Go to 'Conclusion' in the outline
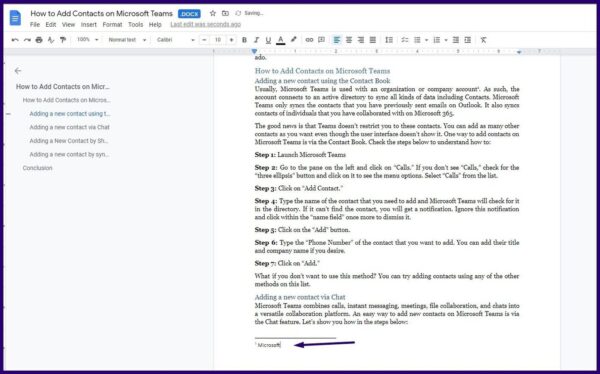The height and width of the screenshot is (374, 600). 38,168
